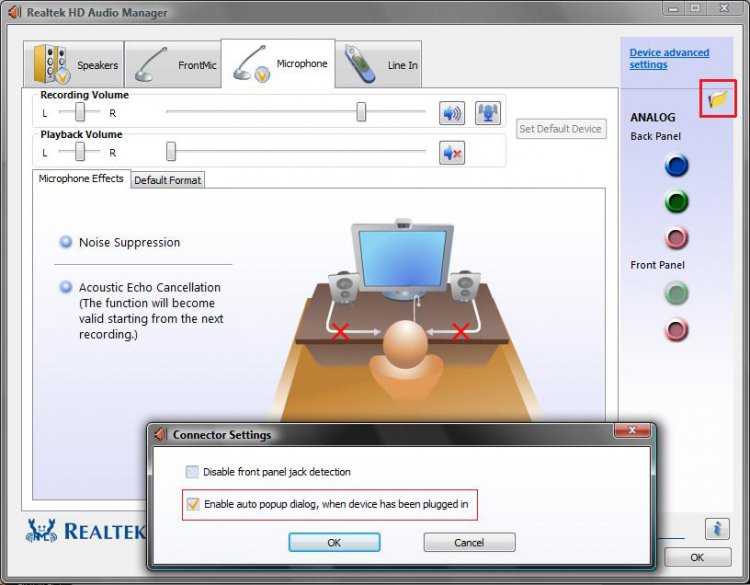This screenshot has width=750, height=585.
Task: Click the right speaker in the illustration
Action: [x=464, y=287]
